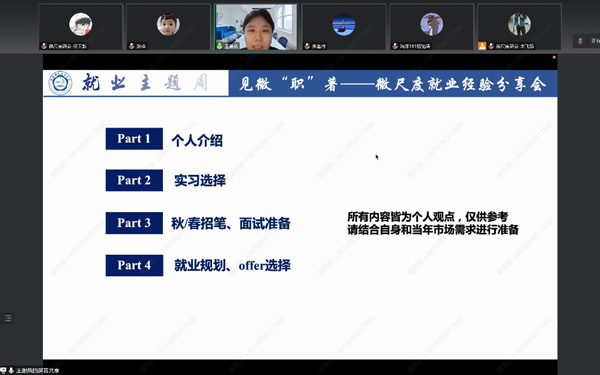The image size is (600, 375).
Task: Click the Part 4 box for offer选择
Action: (x=134, y=265)
